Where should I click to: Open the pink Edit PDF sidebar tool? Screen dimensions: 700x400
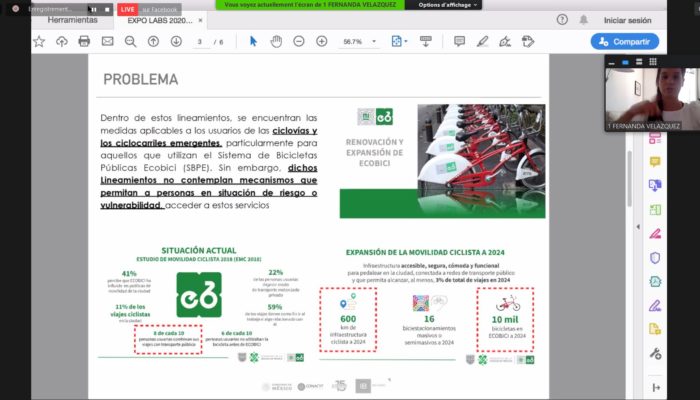(x=655, y=233)
